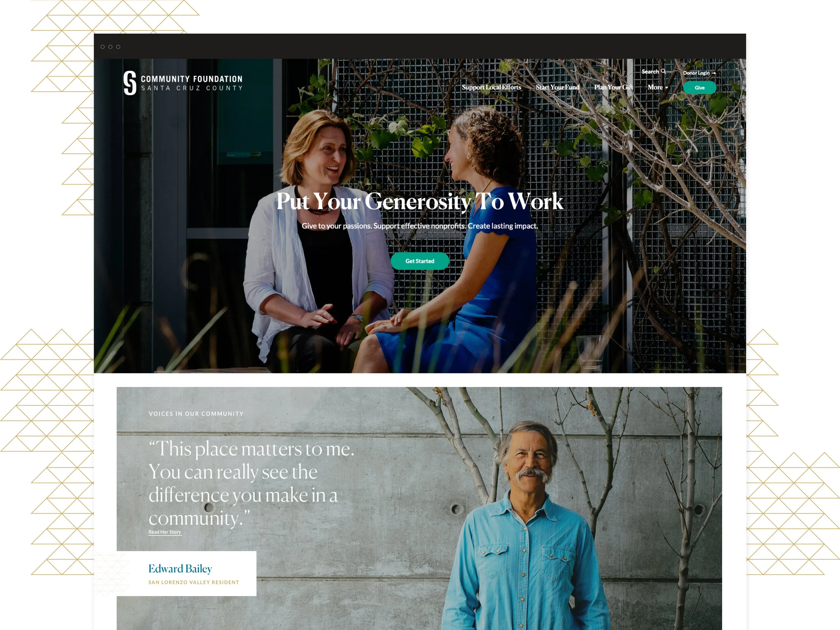
Task: Open Start Your Fund menu item
Action: 557,87
